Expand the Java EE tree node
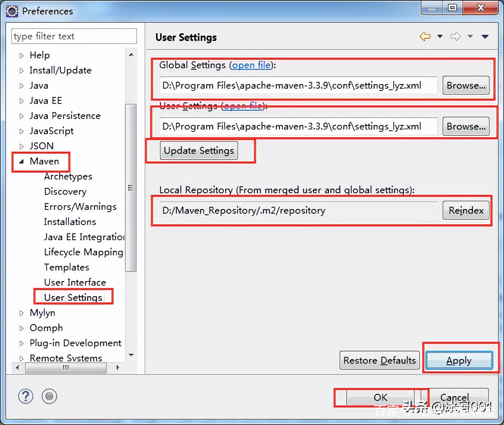The width and height of the screenshot is (504, 425). tap(22, 101)
